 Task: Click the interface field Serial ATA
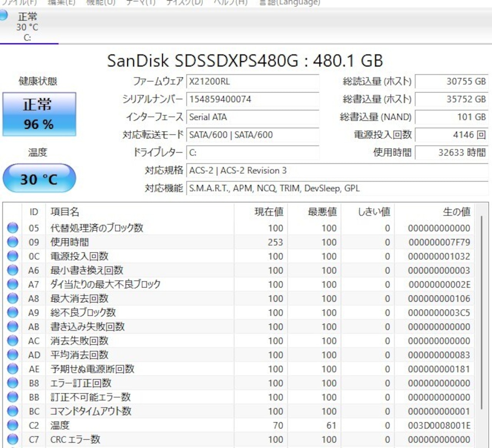(253, 117)
